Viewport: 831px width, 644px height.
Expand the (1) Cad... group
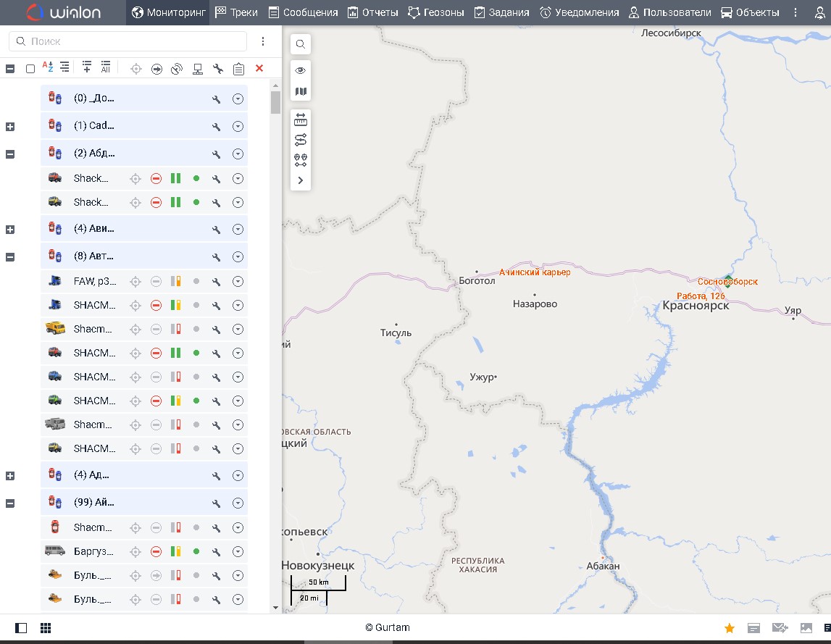tap(10, 127)
